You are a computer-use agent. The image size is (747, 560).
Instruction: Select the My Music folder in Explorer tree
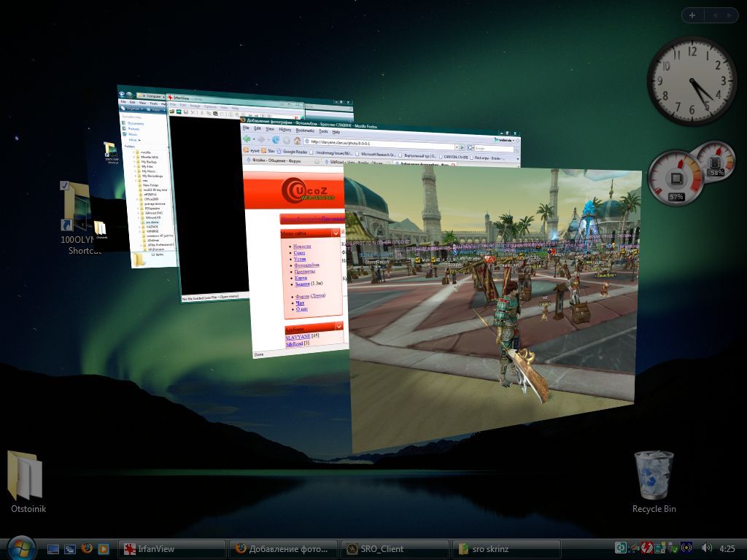click(149, 171)
